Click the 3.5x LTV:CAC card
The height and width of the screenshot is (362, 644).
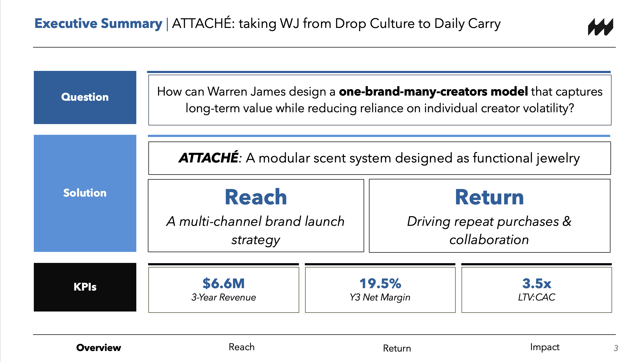click(x=536, y=289)
